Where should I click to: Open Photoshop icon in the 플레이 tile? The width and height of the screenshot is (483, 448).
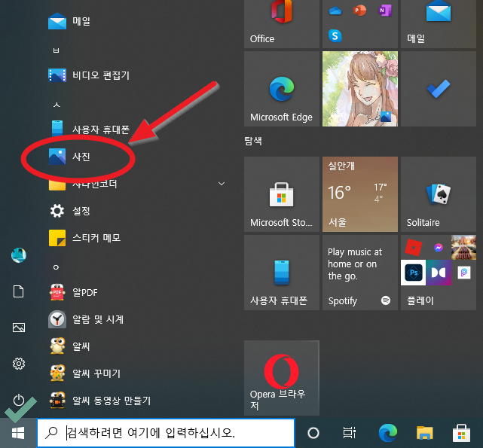[x=413, y=273]
